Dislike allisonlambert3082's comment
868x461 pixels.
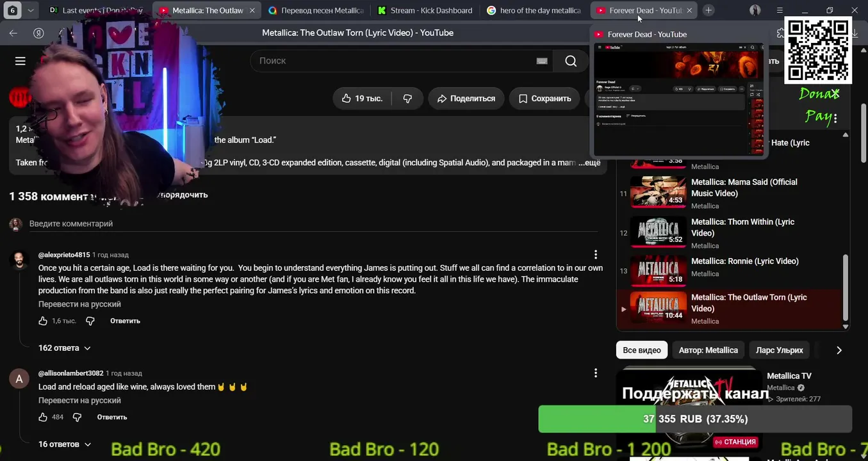click(x=77, y=417)
